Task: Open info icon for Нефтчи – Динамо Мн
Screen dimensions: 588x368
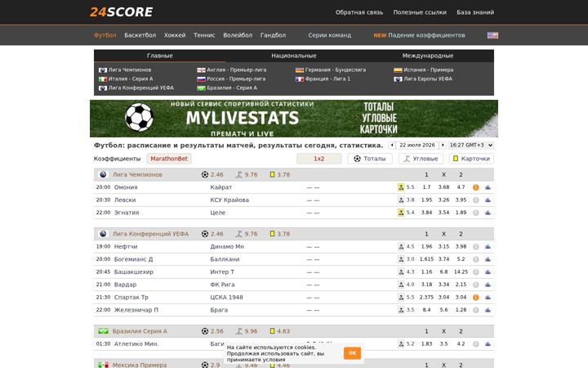Action: click(x=476, y=247)
